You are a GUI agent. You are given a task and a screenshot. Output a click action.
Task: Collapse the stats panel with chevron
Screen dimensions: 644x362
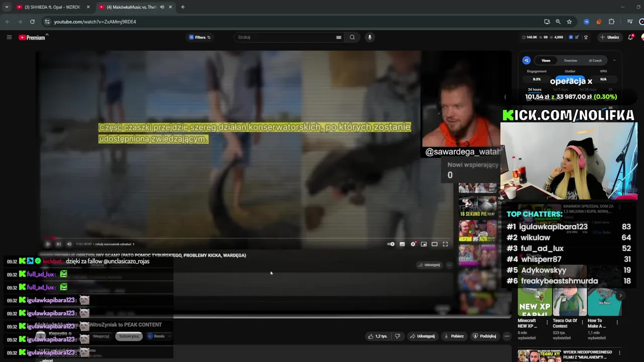614,60
